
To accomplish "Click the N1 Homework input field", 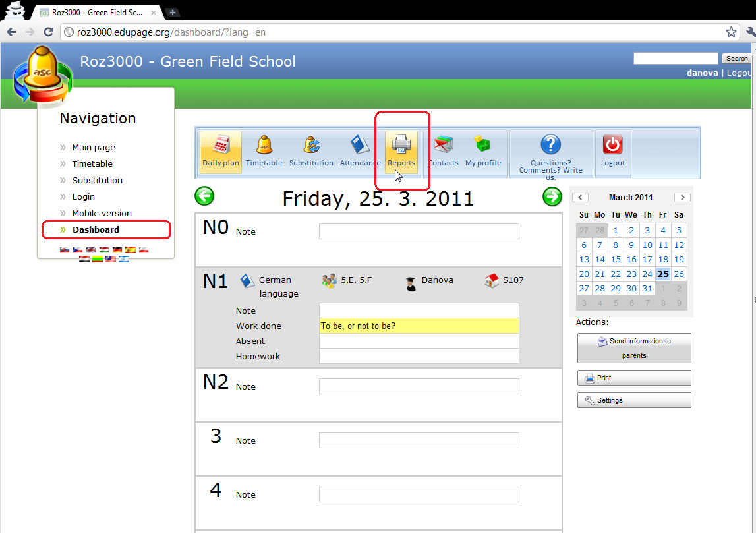I will coord(419,357).
